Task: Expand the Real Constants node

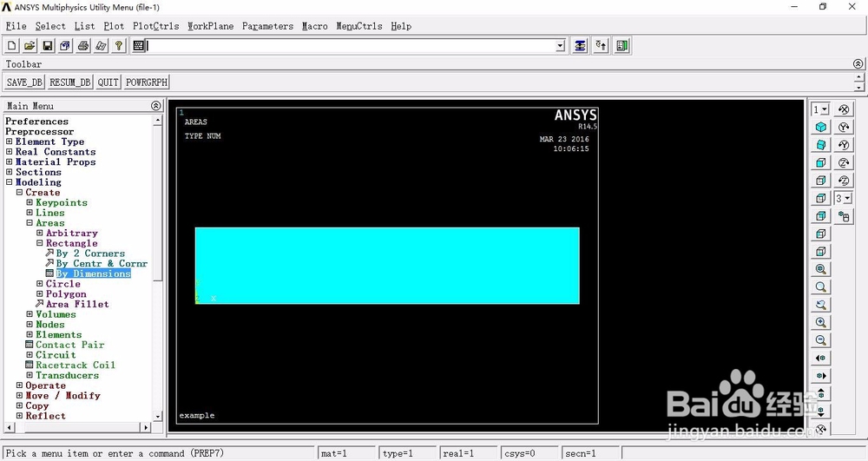Action: click(x=9, y=152)
